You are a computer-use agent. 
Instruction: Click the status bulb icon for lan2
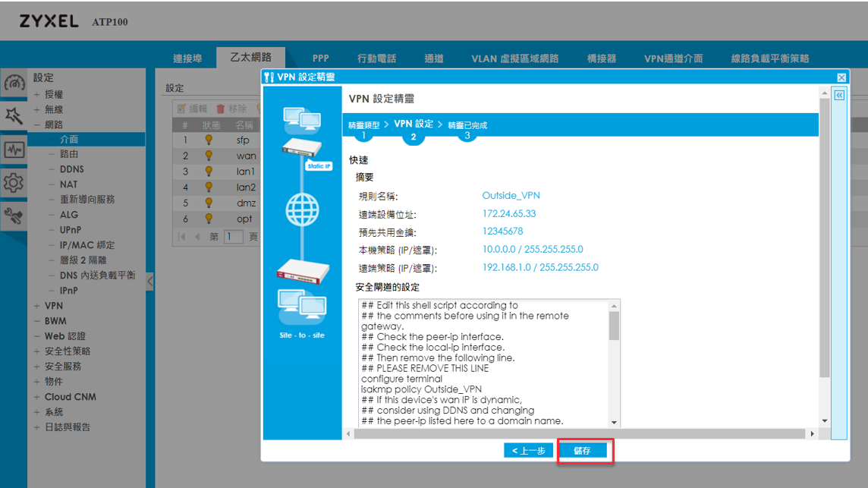coord(209,187)
